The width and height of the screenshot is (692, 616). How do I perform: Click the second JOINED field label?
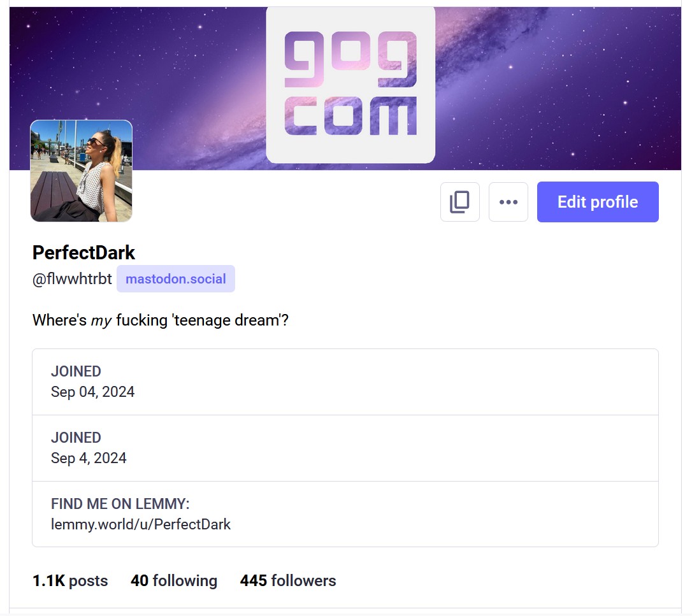(x=76, y=438)
